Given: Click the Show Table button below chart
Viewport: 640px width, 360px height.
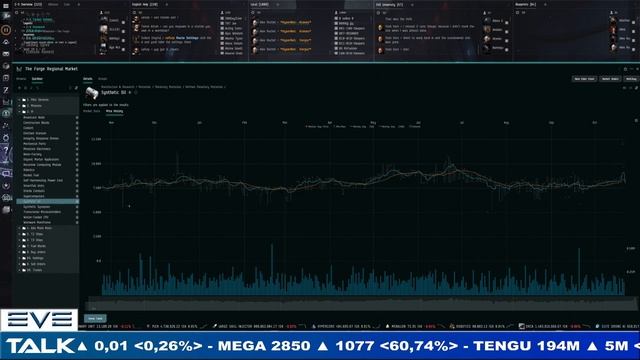Looking at the screenshot, I should 95,318.
